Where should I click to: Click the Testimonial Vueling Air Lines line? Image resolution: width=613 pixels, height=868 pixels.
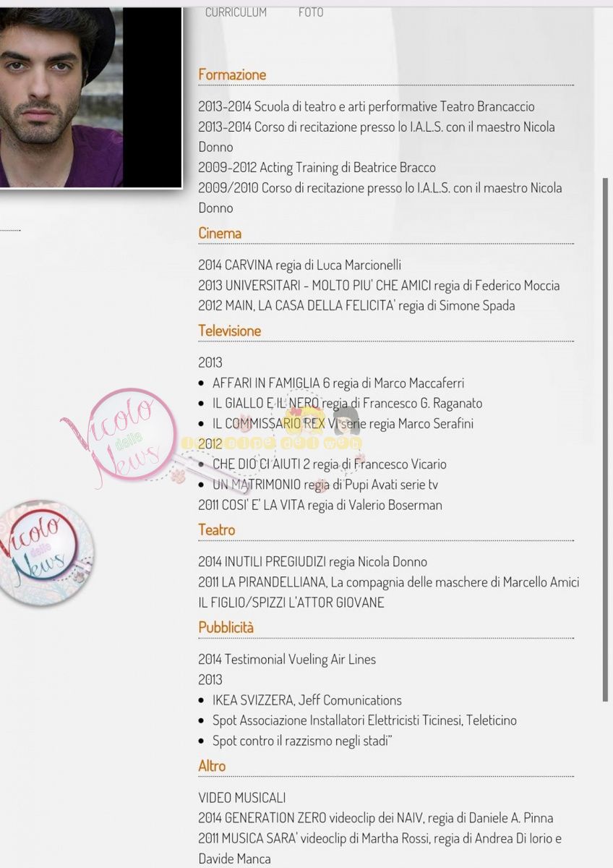tap(287, 660)
